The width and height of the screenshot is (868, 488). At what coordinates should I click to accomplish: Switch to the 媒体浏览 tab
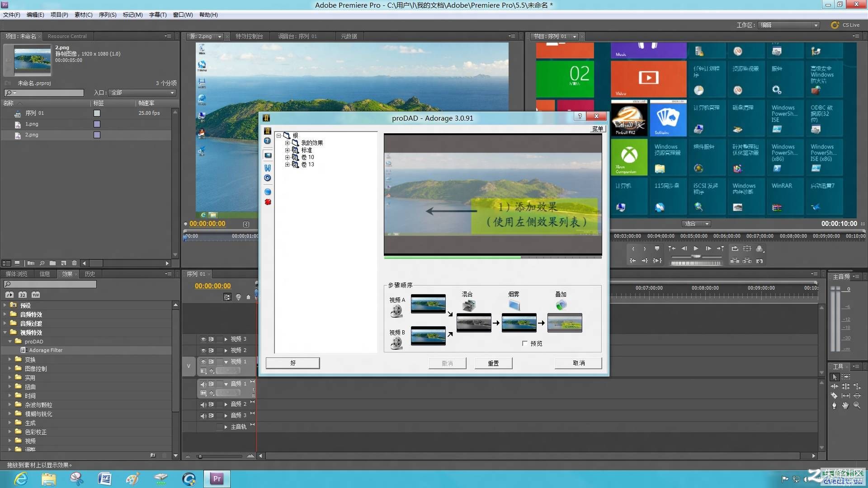[x=16, y=274]
